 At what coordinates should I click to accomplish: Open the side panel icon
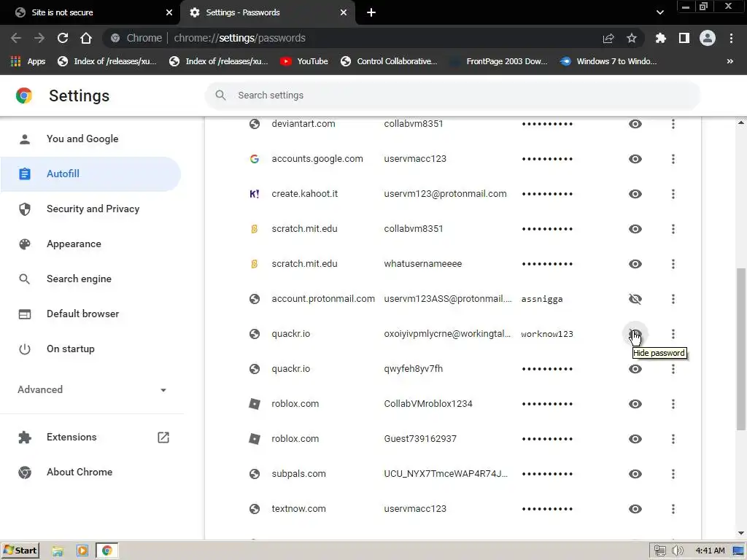click(684, 38)
